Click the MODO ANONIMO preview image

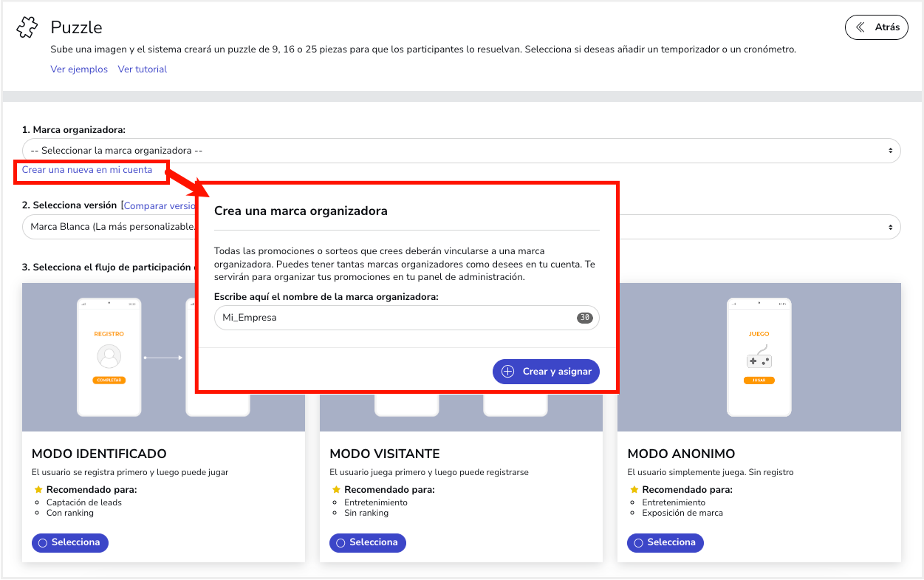759,357
